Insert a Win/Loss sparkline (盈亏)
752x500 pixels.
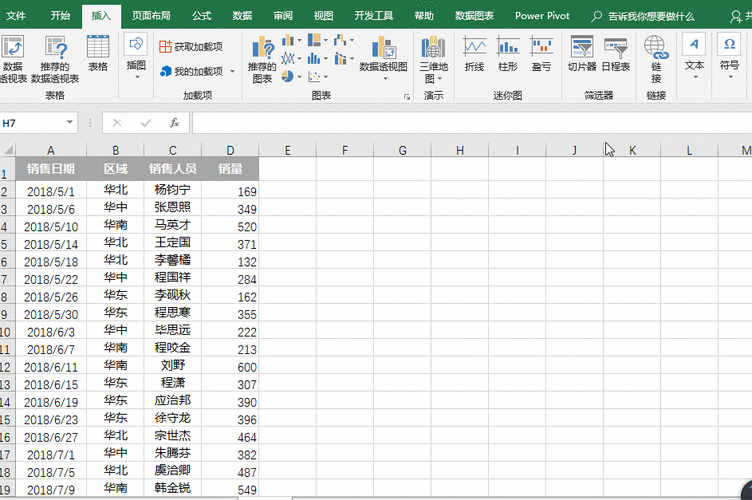541,53
